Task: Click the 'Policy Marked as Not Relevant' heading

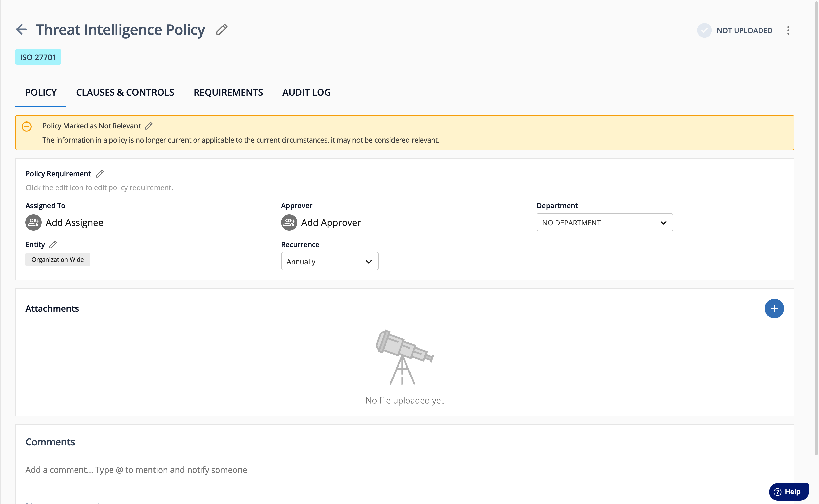Action: pos(92,126)
